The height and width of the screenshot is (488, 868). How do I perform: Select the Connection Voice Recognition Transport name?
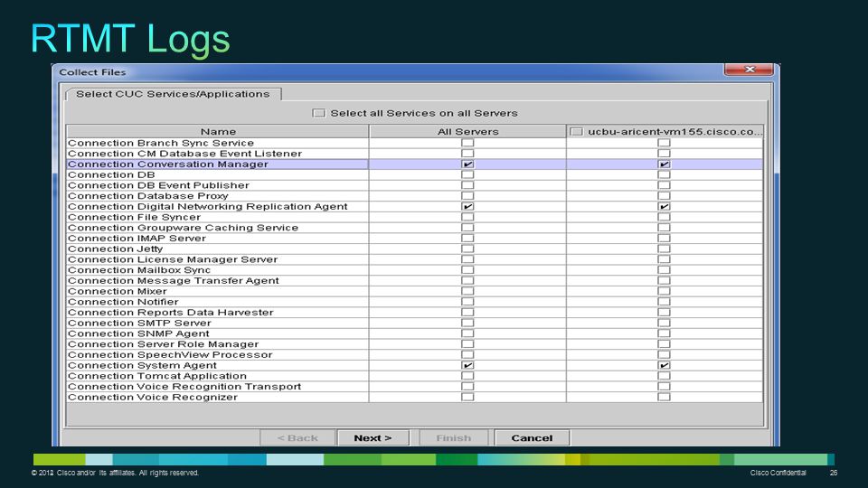pos(184,386)
